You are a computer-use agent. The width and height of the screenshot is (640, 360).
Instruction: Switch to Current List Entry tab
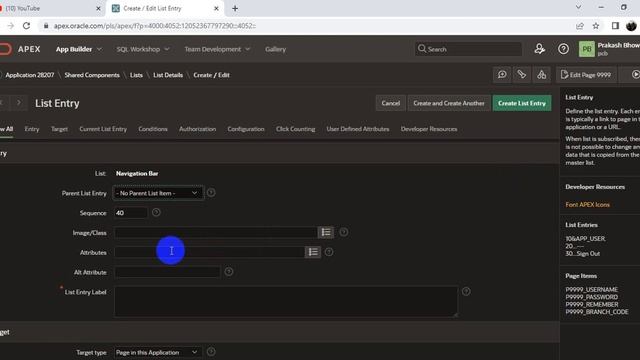[103, 129]
